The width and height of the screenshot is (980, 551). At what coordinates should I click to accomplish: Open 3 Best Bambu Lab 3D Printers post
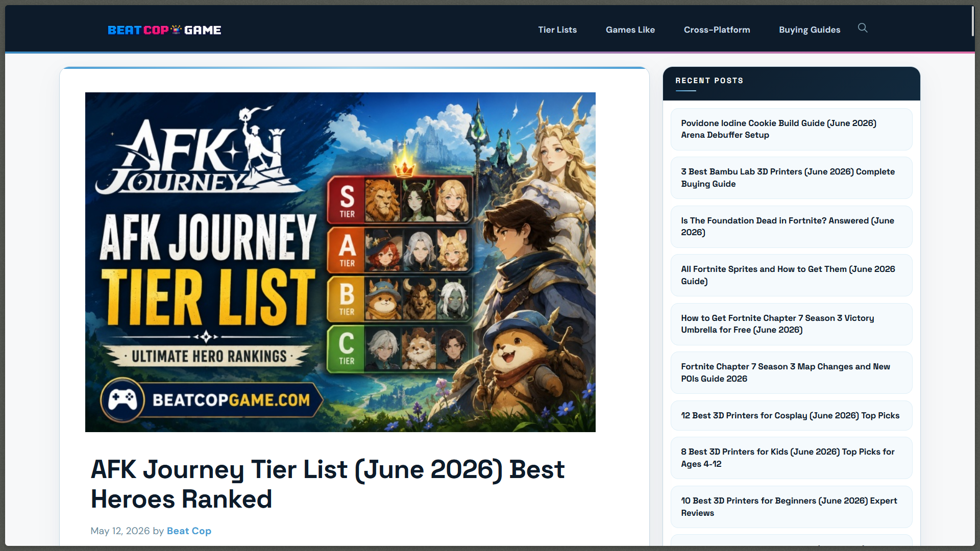(x=791, y=178)
